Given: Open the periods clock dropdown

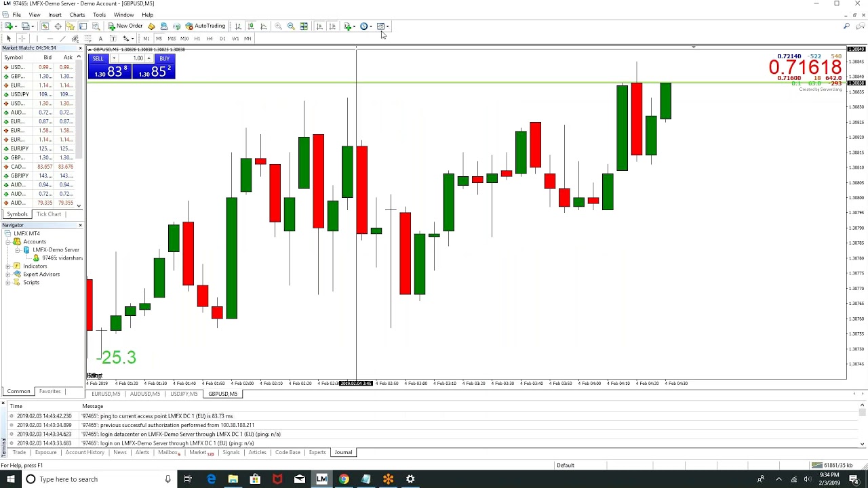Looking at the screenshot, I should coord(366,26).
